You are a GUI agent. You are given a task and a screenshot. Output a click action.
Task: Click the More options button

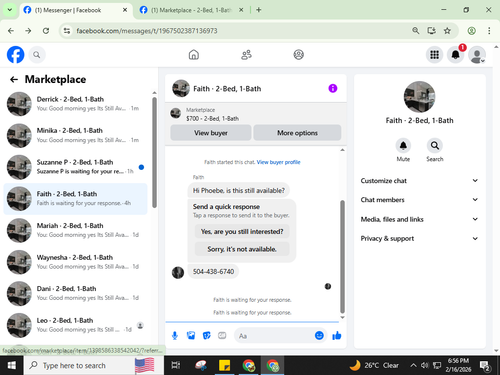point(297,133)
